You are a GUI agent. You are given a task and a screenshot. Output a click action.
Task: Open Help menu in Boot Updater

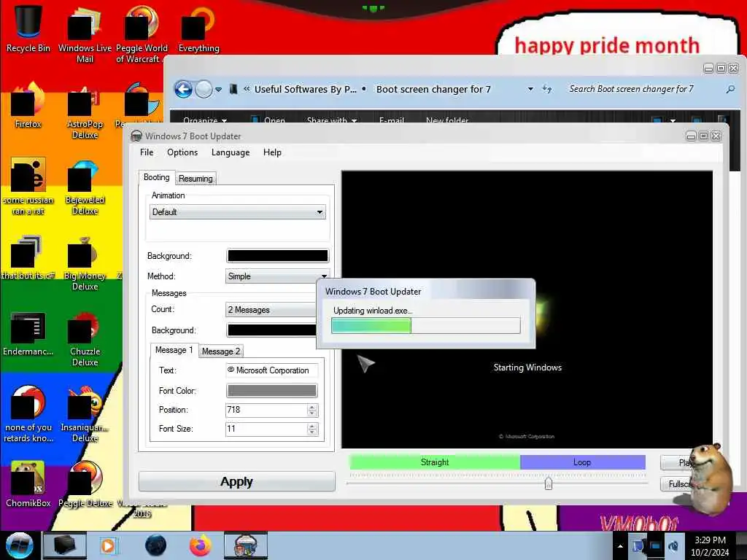(273, 152)
